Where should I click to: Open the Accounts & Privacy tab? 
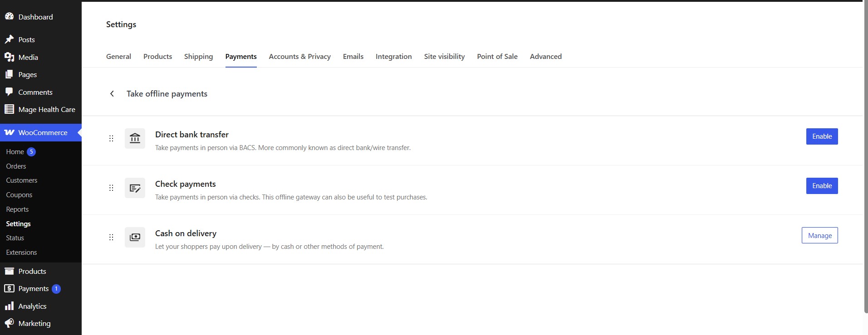pyautogui.click(x=299, y=56)
